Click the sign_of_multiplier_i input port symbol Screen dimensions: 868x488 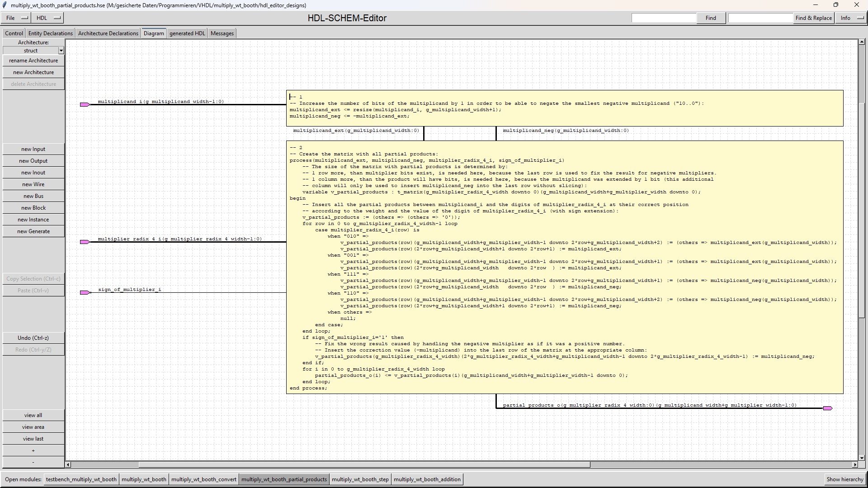(x=85, y=293)
